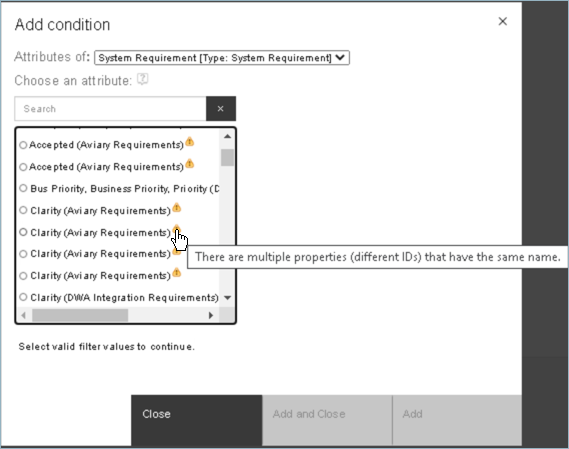Click warning icon beside second Accepted attribute
569x449 pixels.
pos(189,164)
